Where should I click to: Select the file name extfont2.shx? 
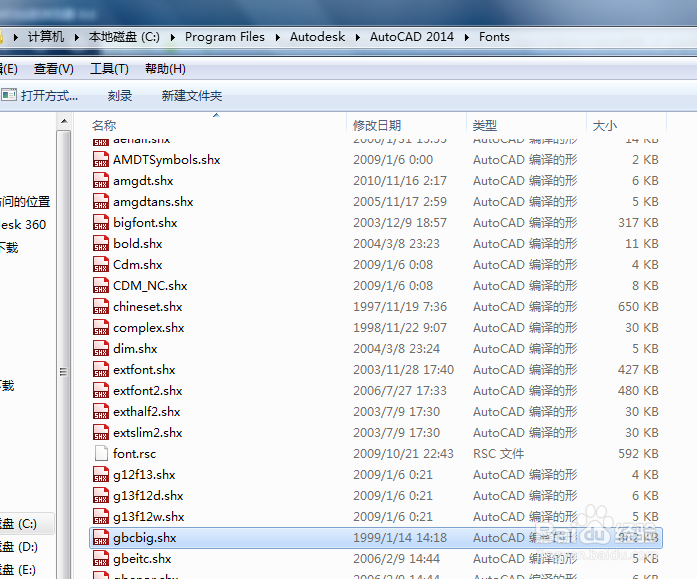(x=148, y=391)
